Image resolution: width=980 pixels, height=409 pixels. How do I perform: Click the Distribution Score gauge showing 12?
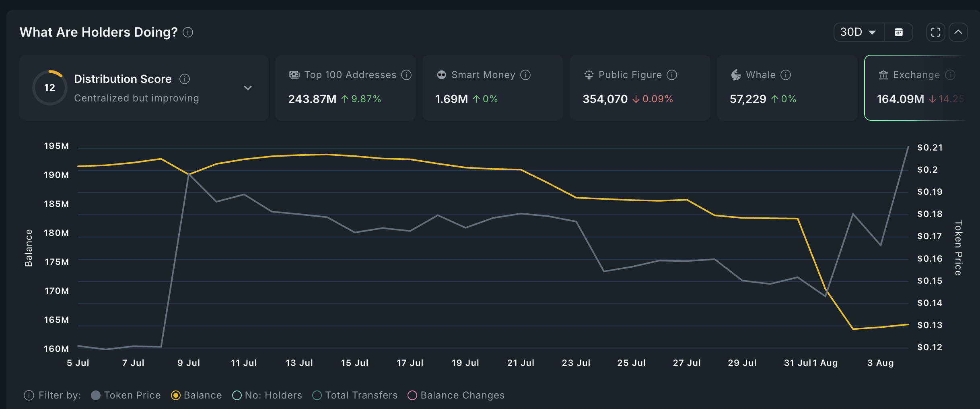click(x=49, y=87)
